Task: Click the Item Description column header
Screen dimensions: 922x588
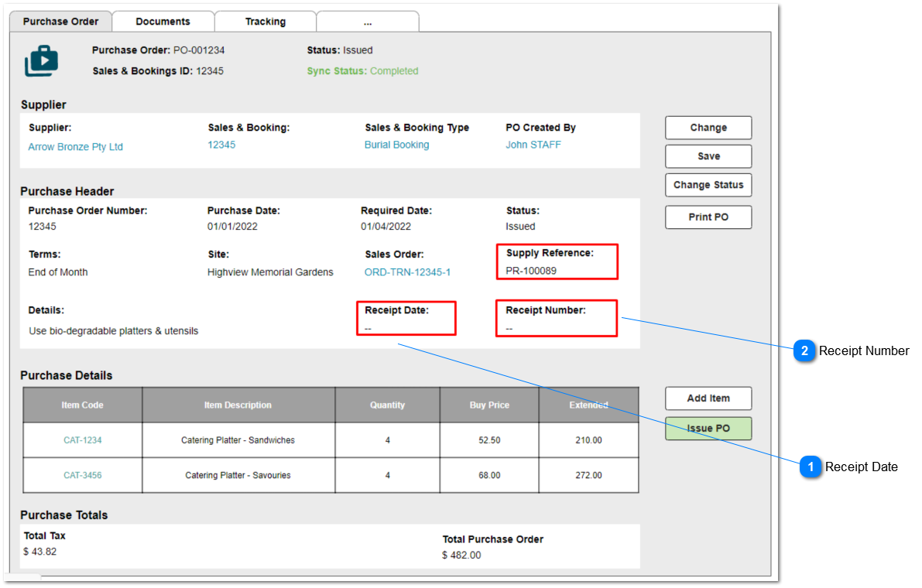Action: [238, 405]
